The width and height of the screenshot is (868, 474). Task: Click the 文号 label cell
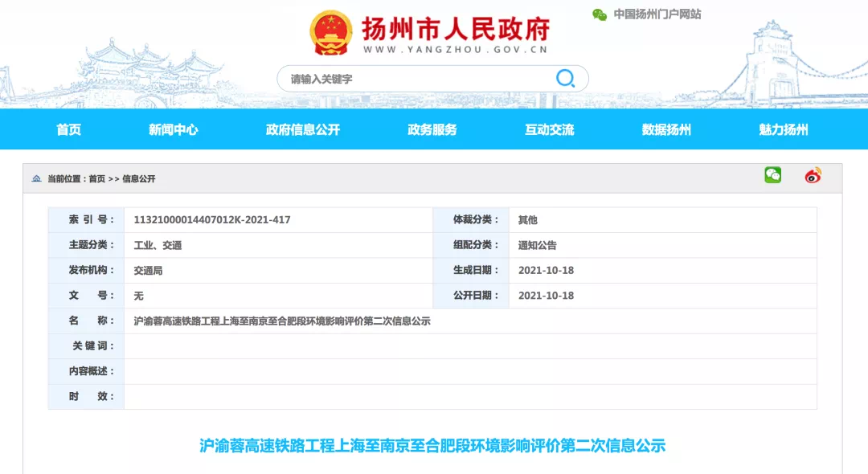click(x=86, y=296)
